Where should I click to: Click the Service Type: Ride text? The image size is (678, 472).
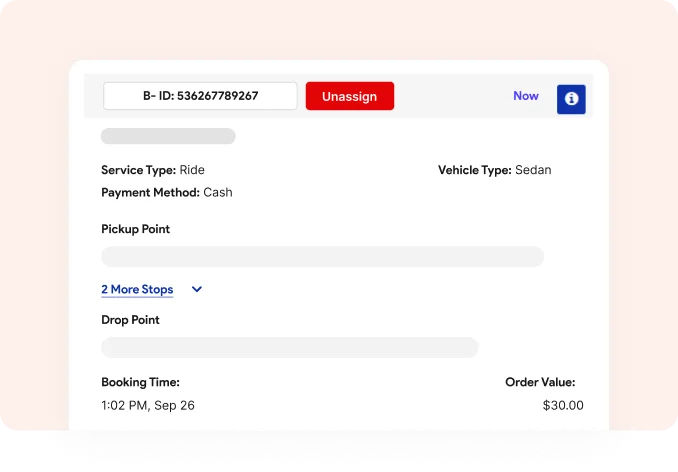[x=153, y=170]
